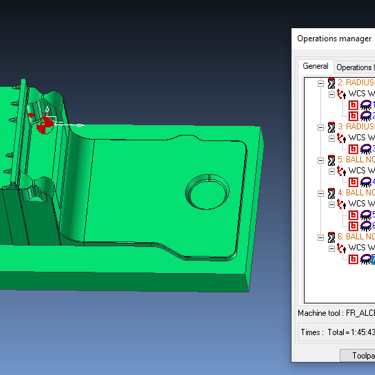Select the '2: RADIUS' tool row label
The height and width of the screenshot is (375, 375).
[x=356, y=83]
